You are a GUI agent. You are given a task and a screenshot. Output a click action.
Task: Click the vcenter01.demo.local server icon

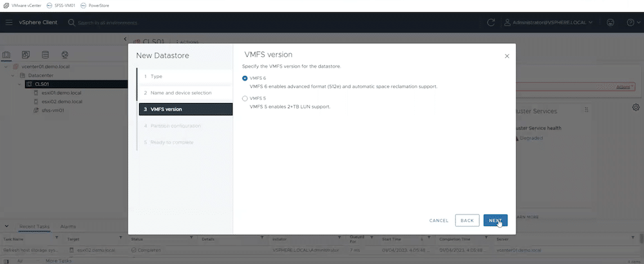[15, 66]
